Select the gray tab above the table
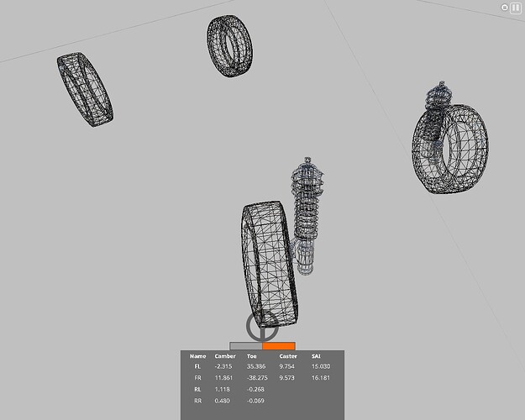Viewport: 525px width, 420px height. pos(245,346)
